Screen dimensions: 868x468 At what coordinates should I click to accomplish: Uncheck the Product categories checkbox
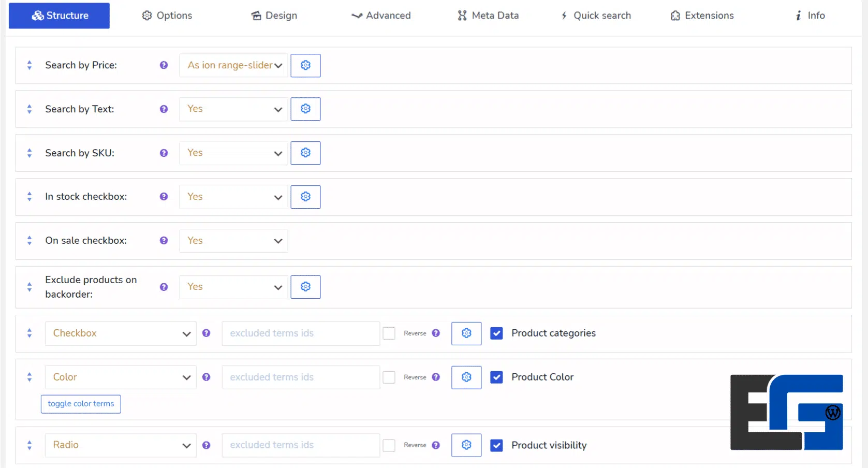tap(496, 333)
